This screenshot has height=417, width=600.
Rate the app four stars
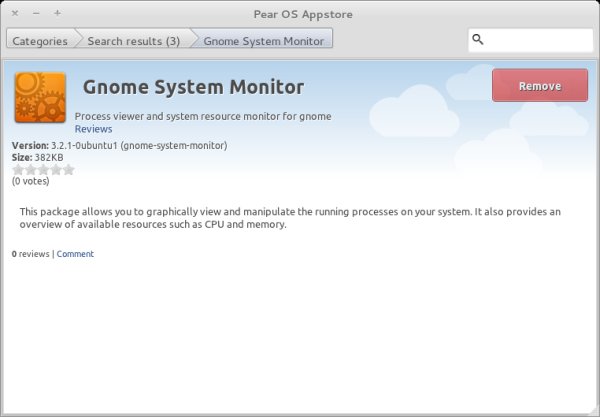pyautogui.click(x=56, y=169)
